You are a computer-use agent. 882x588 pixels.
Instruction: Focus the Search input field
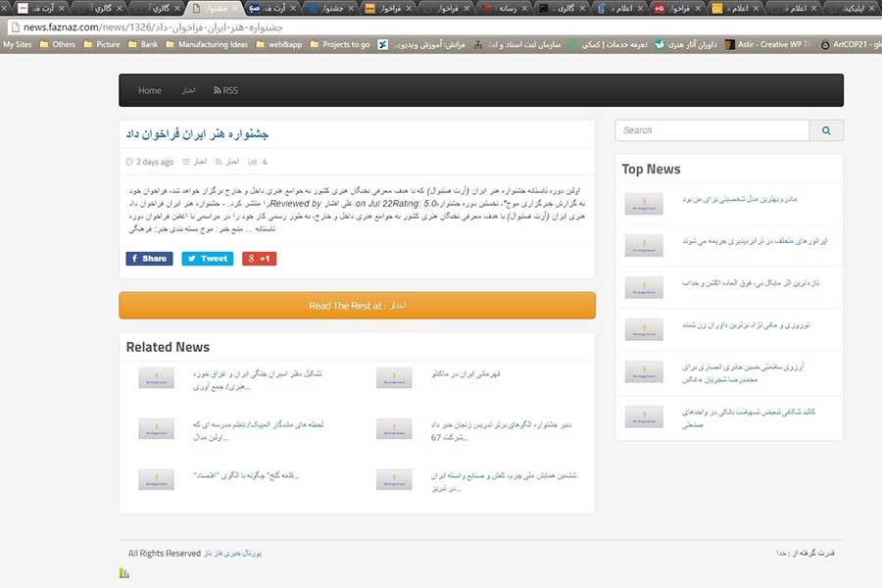tap(712, 130)
